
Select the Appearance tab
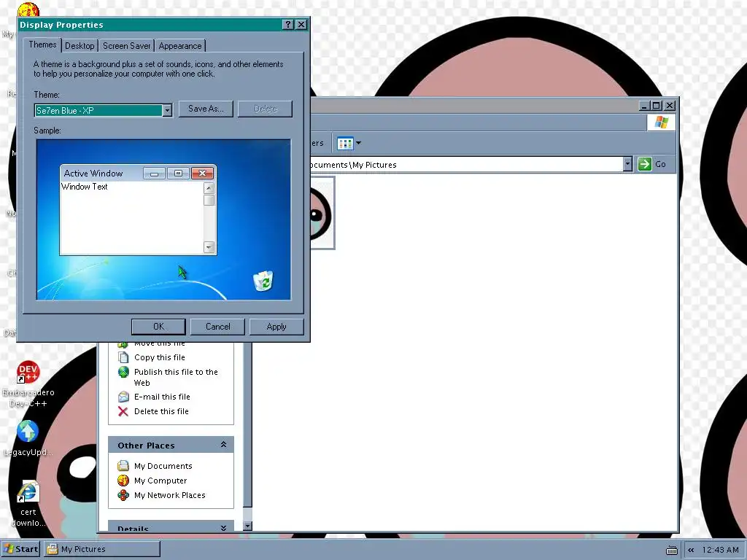(180, 46)
